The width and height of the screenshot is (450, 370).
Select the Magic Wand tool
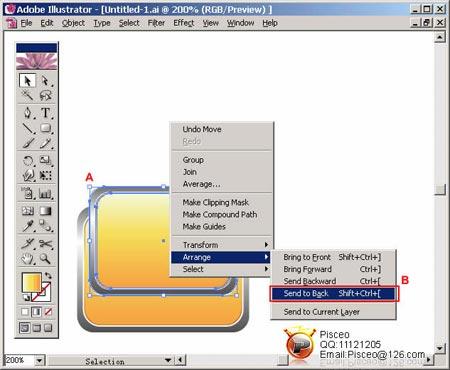tap(28, 95)
